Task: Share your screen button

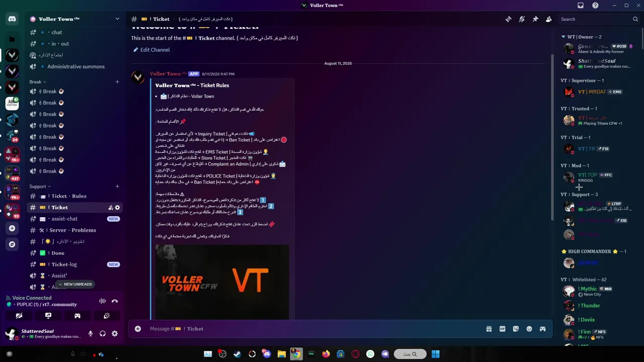Action: tap(48, 316)
